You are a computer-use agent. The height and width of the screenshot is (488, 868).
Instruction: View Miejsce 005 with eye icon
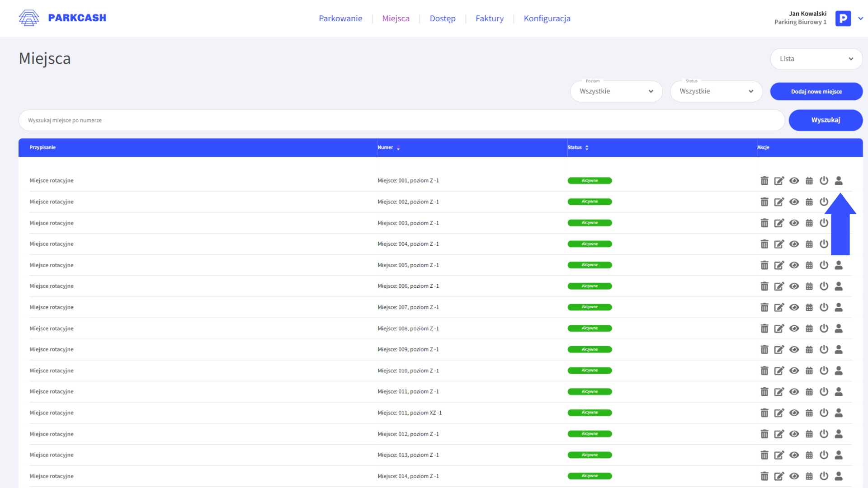[x=794, y=265]
